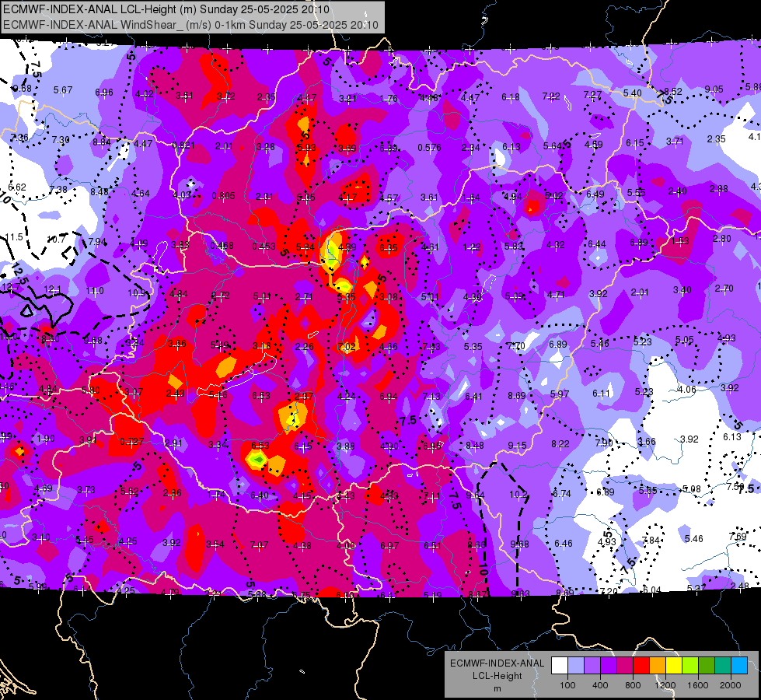
Task: Click the wind shear value 6.96
Action: coord(104,93)
